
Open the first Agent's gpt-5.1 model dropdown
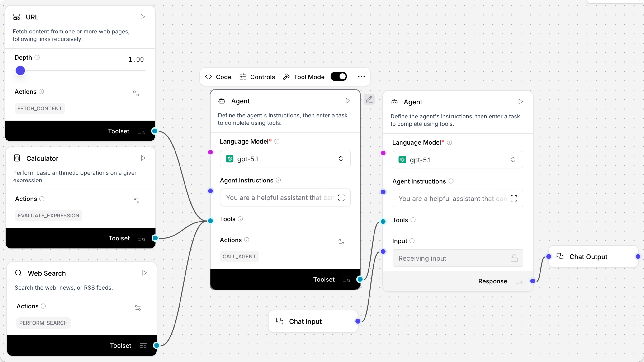click(x=285, y=159)
